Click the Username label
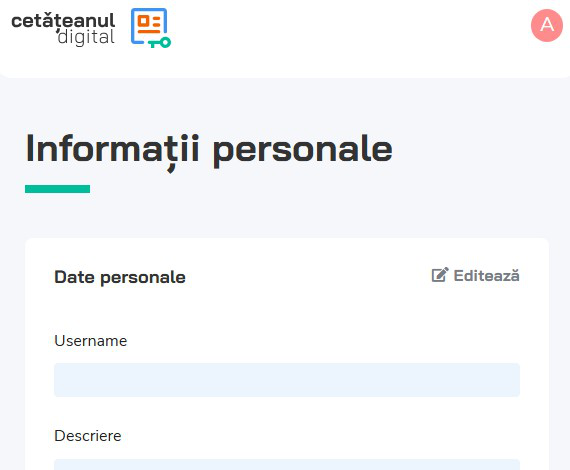 (91, 341)
